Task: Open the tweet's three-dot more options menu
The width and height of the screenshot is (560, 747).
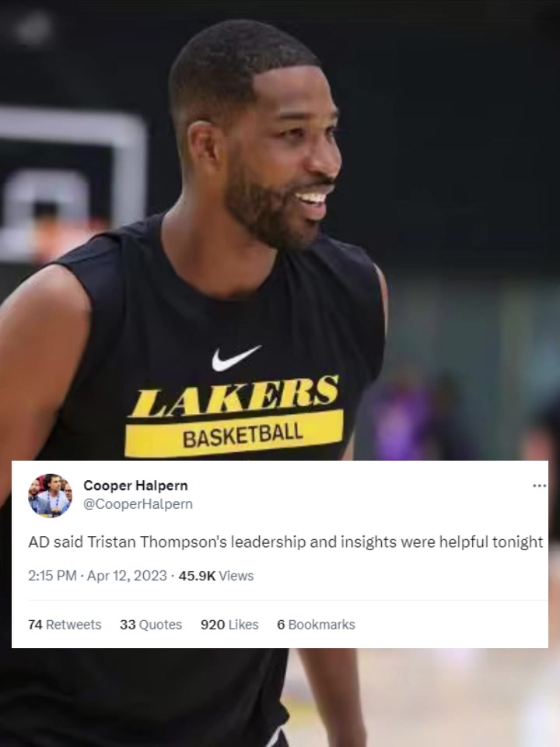Action: point(539,486)
